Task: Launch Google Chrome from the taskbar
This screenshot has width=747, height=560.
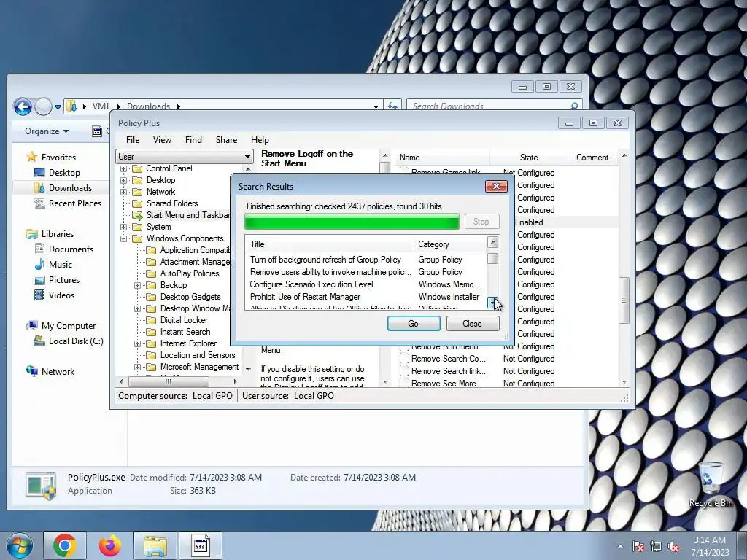Action: pos(65,545)
